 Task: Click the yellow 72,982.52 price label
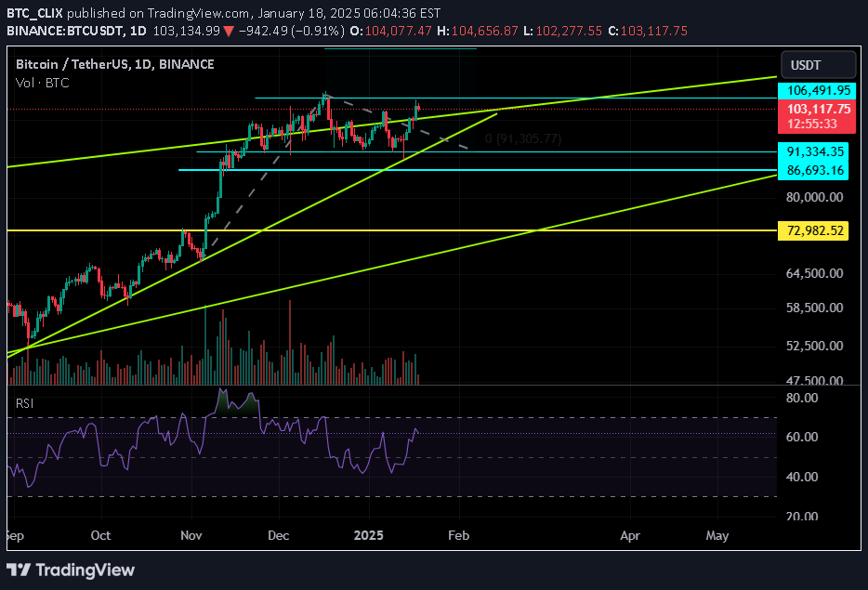click(813, 230)
